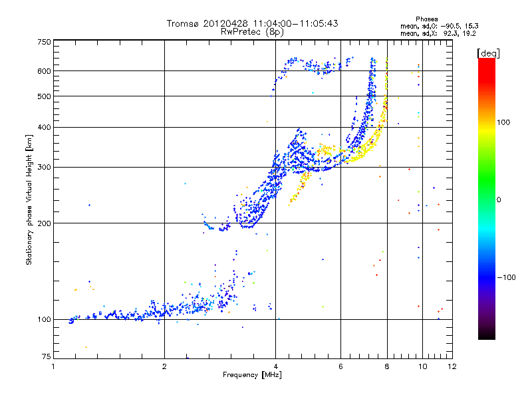Image resolution: width=532 pixels, height=399 pixels.
Task: Click the '300' y-axis tick label
Action: coord(44,168)
